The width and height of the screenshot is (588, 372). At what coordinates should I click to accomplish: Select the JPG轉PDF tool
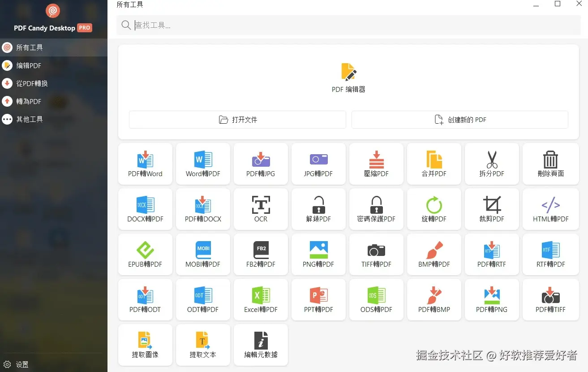point(318,164)
